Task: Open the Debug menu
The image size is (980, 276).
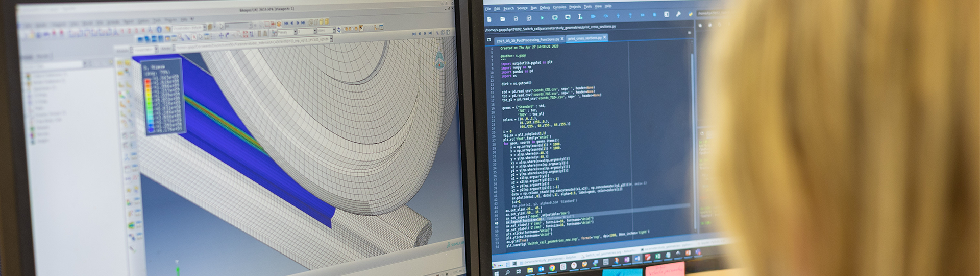Action: [545, 8]
